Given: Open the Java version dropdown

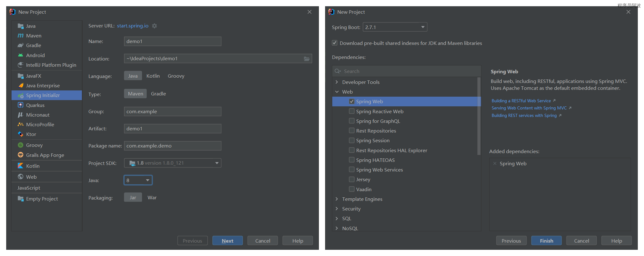Looking at the screenshot, I should coord(147,180).
